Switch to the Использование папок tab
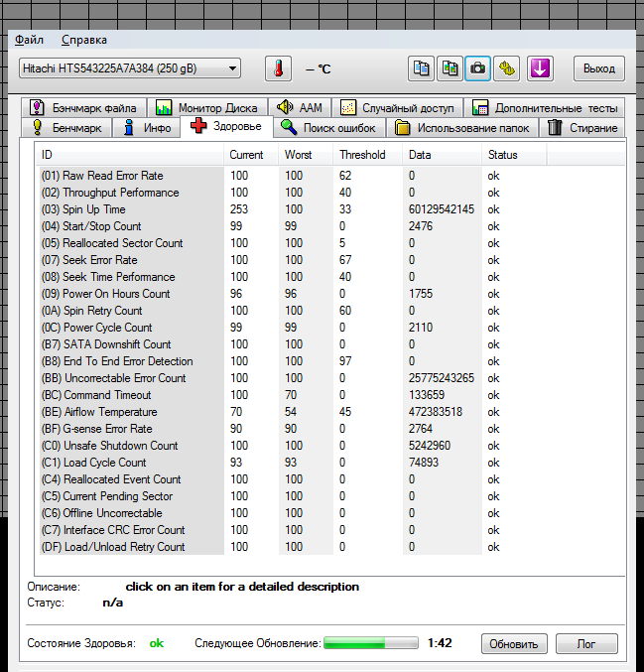Viewport: 644px width, 672px height. 462,128
